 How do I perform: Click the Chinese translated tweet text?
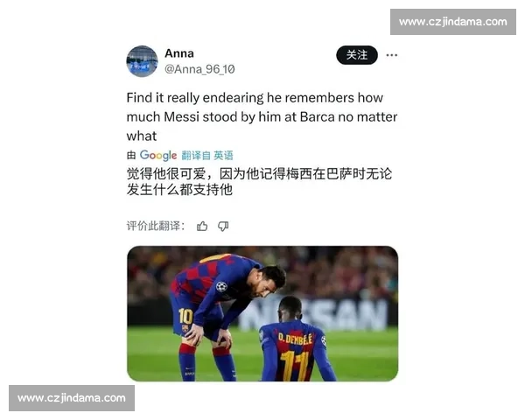pos(259,181)
